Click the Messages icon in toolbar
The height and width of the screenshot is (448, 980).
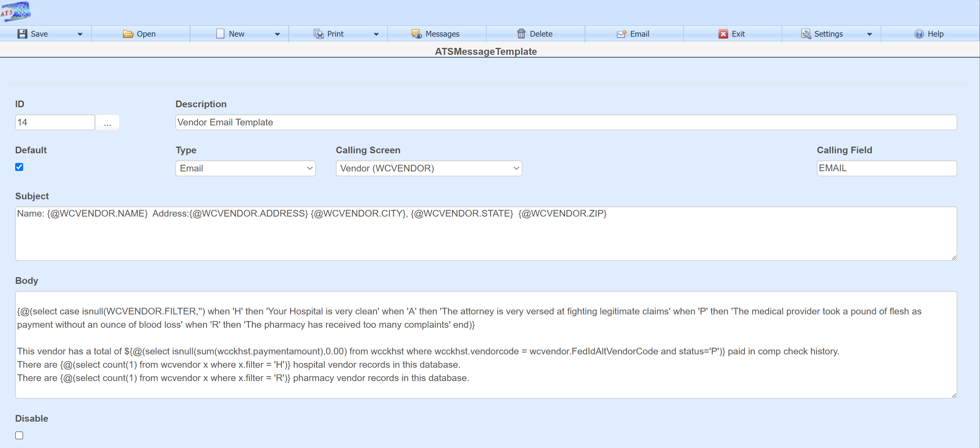tap(417, 34)
